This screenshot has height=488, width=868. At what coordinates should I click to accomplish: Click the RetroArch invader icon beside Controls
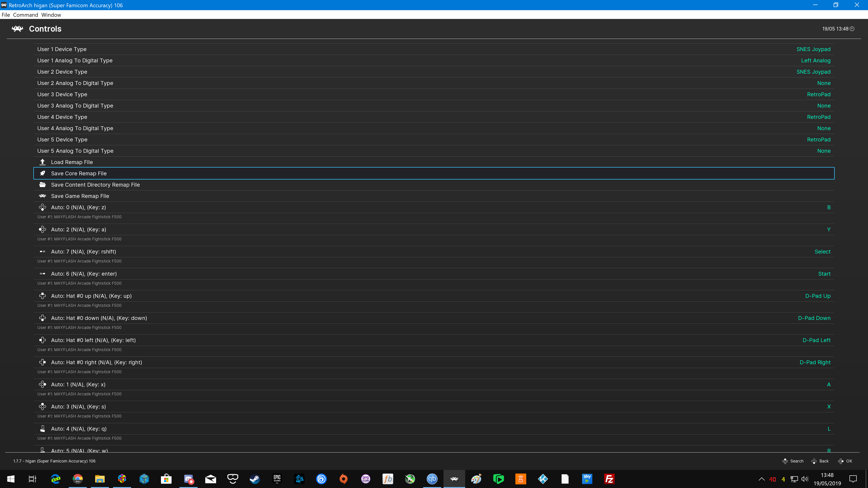(17, 29)
